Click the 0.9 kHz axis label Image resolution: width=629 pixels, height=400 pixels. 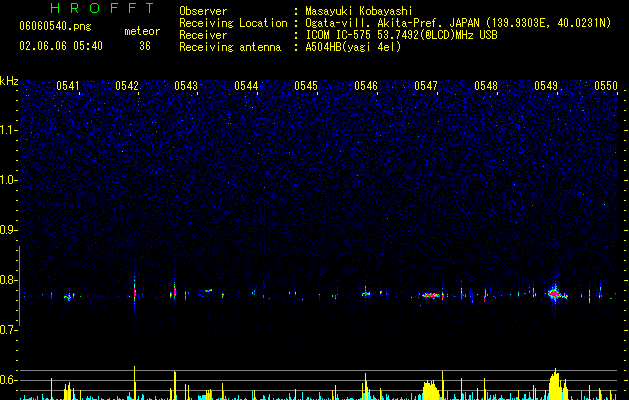coord(9,230)
